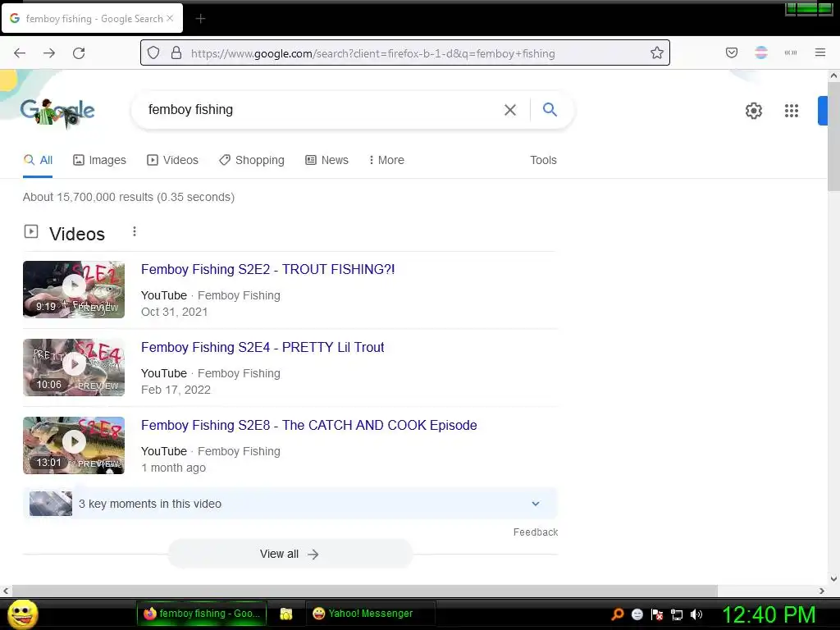This screenshot has width=840, height=630.
Task: Click the About 15,700,000 results text
Action: pos(129,197)
